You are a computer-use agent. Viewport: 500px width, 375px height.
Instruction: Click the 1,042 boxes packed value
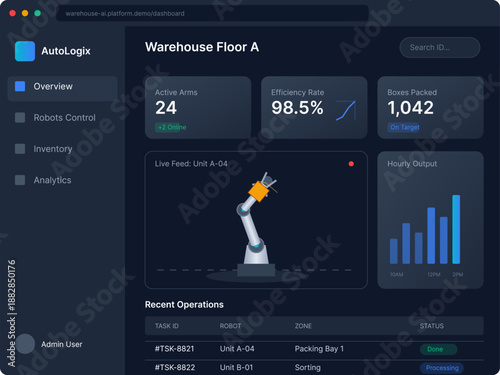pyautogui.click(x=411, y=108)
